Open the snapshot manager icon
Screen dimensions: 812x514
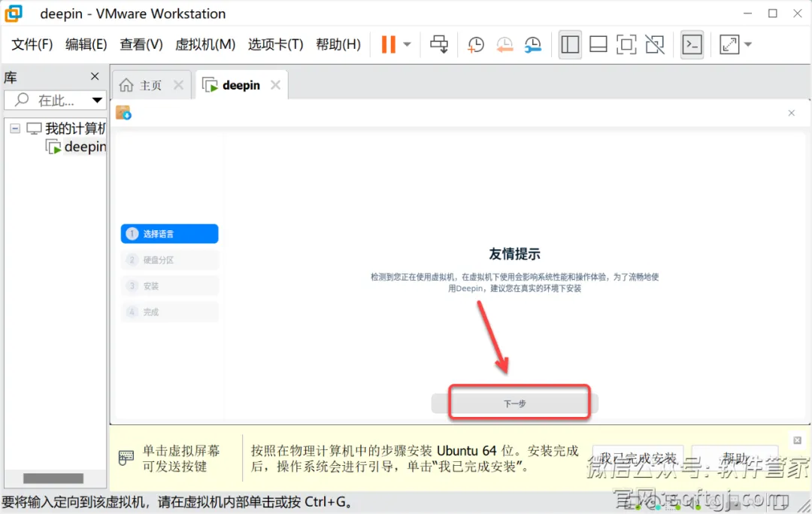pos(532,44)
